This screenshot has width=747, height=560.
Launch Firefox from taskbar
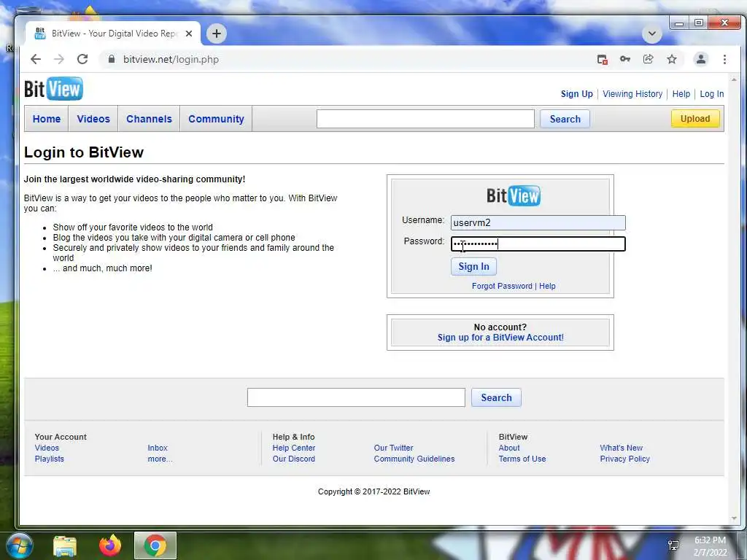(x=110, y=545)
